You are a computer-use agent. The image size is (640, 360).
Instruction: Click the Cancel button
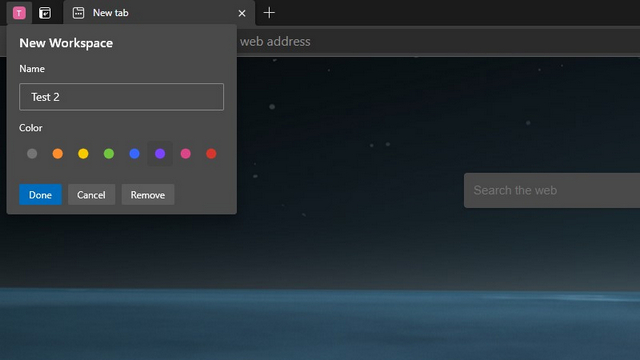coord(91,195)
